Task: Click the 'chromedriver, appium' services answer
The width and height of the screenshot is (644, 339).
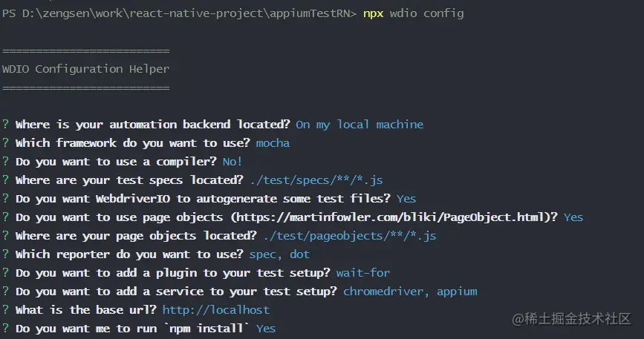Action: [x=410, y=292]
